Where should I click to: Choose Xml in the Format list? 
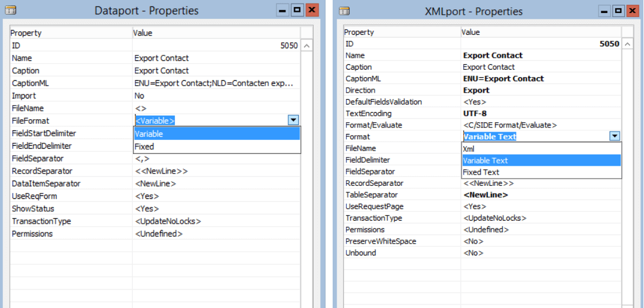[x=541, y=149]
